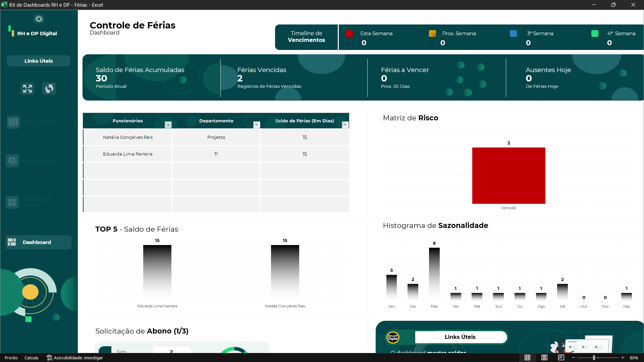The image size is (644, 362).
Task: Open the Departamento column filter dropdown
Action: 257,125
